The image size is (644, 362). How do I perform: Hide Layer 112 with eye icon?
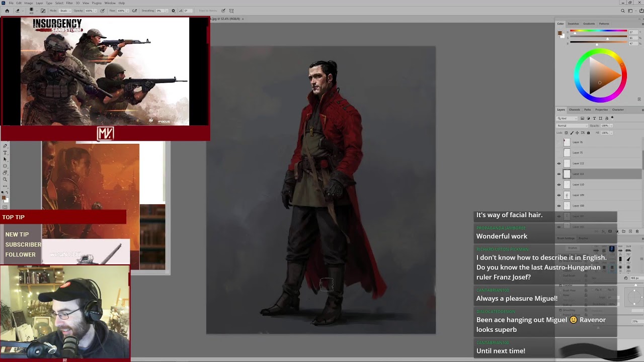pyautogui.click(x=558, y=163)
